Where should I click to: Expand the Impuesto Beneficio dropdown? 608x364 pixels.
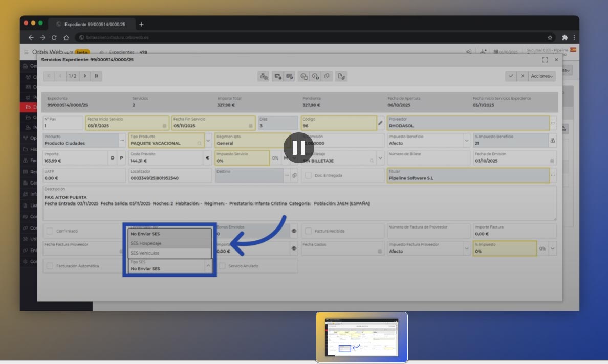(x=466, y=140)
